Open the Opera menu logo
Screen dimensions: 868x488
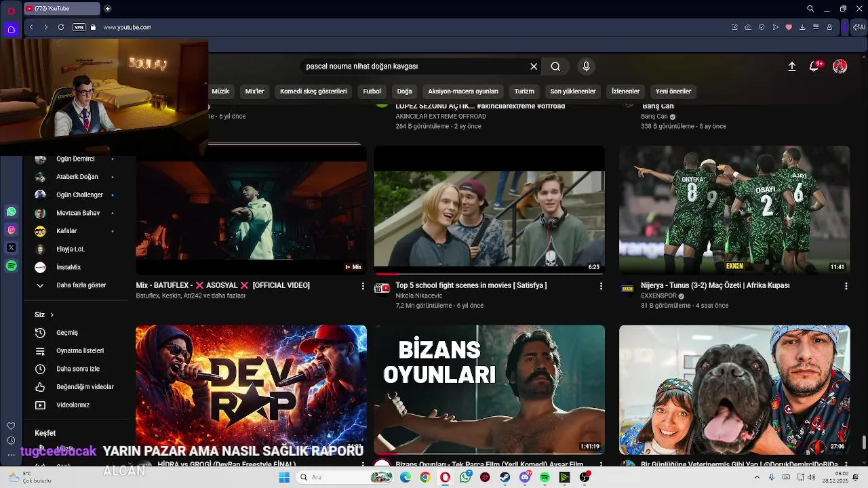tap(11, 10)
